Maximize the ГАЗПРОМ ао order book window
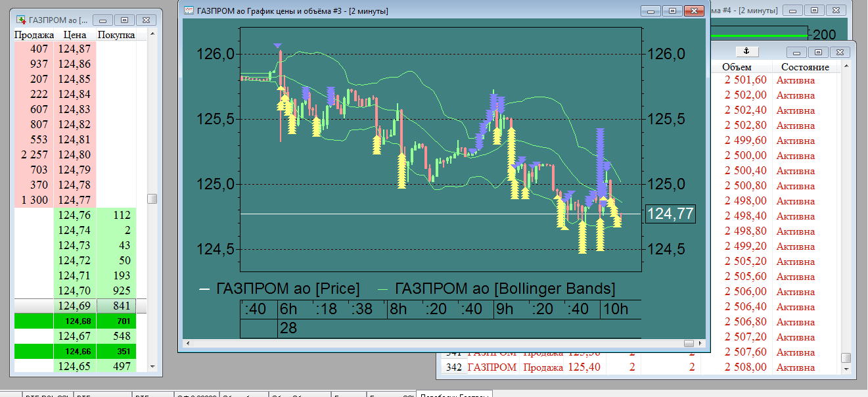 pos(125,20)
